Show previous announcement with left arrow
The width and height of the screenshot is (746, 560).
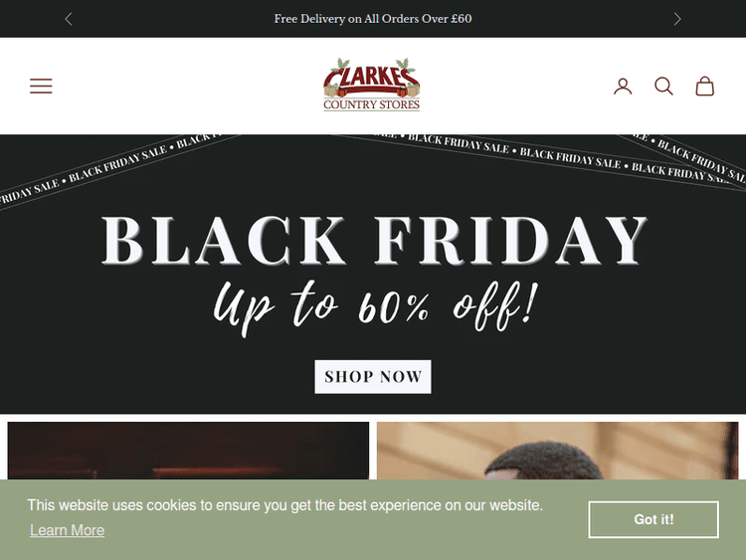pyautogui.click(x=69, y=19)
